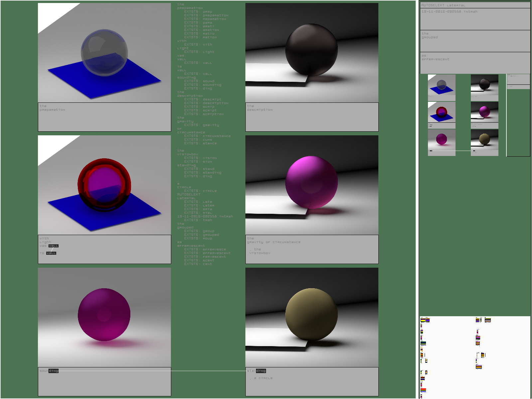
Task: Click the "with light" caption text
Action: (45, 240)
